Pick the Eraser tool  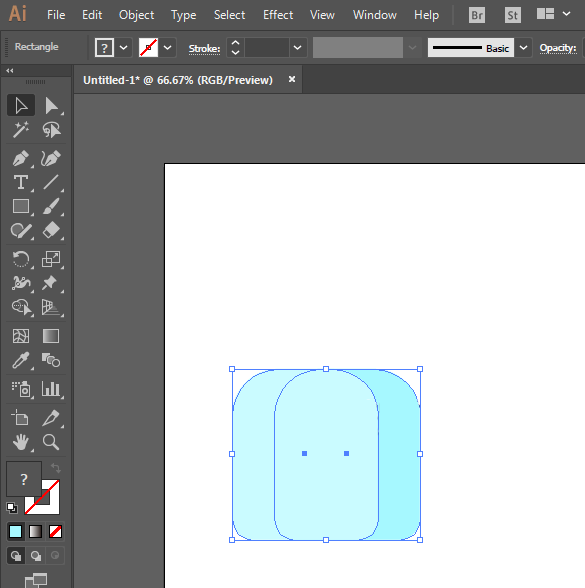click(51, 230)
